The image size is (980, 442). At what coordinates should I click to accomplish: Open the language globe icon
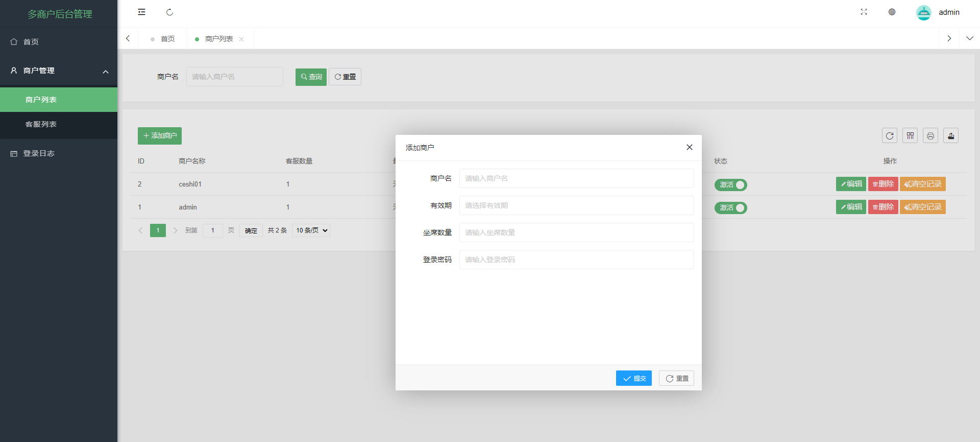(892, 12)
